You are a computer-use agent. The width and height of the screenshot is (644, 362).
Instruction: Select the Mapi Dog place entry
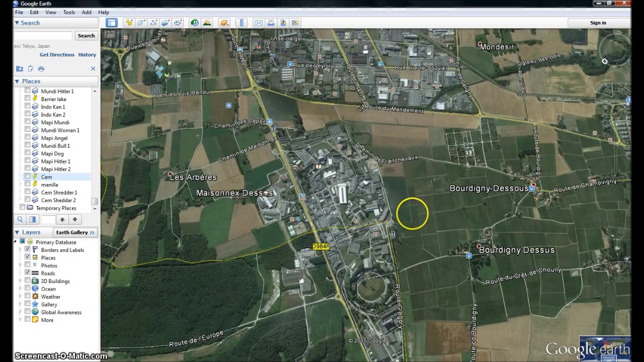[52, 153]
